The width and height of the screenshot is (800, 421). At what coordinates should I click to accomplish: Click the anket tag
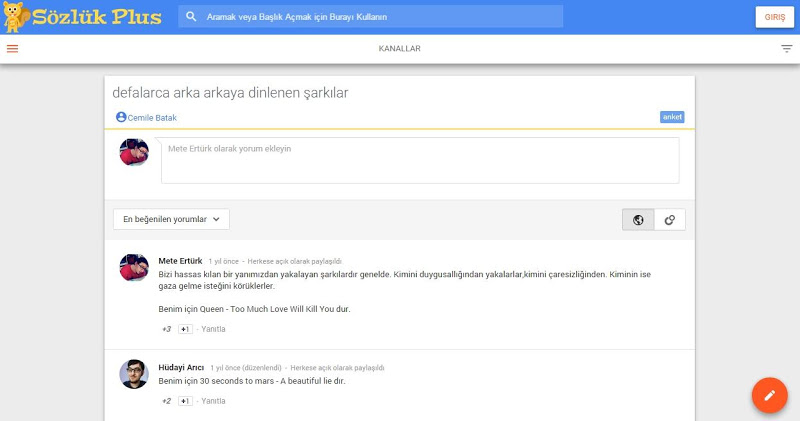[672, 117]
